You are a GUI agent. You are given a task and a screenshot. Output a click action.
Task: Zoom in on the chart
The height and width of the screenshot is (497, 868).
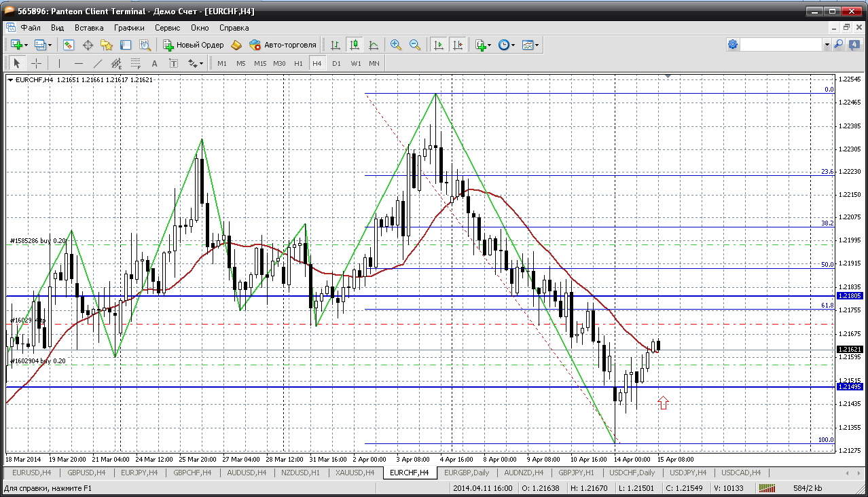[395, 45]
